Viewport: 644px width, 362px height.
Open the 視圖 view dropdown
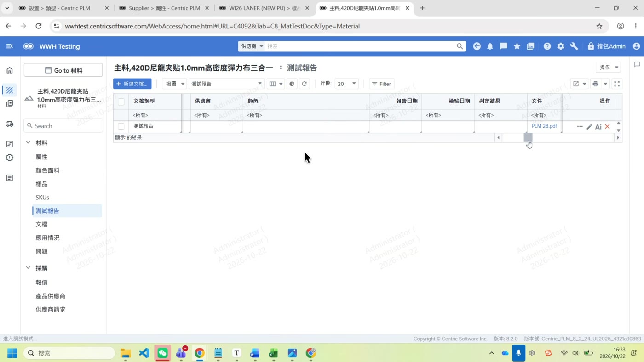(174, 84)
